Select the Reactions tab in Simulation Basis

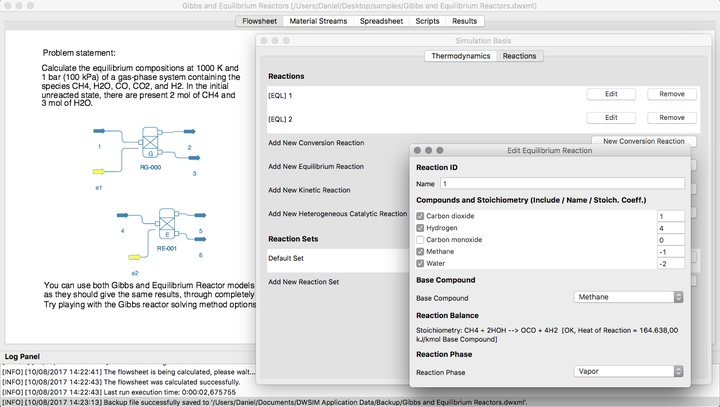[x=519, y=56]
